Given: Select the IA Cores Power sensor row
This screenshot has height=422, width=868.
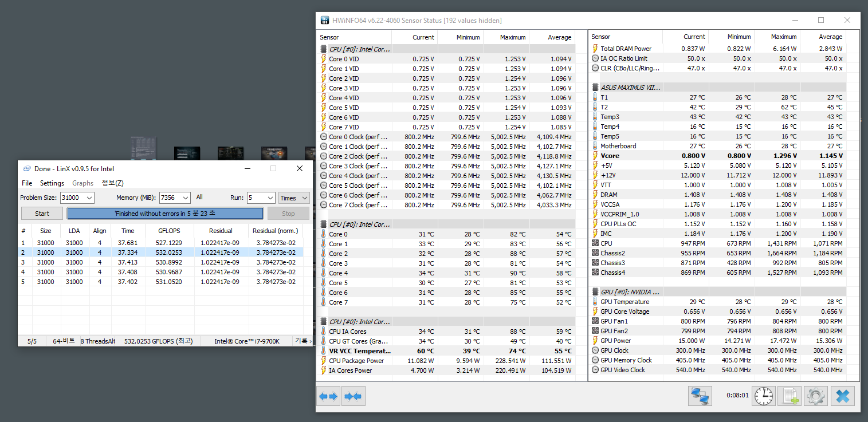Looking at the screenshot, I should [447, 370].
